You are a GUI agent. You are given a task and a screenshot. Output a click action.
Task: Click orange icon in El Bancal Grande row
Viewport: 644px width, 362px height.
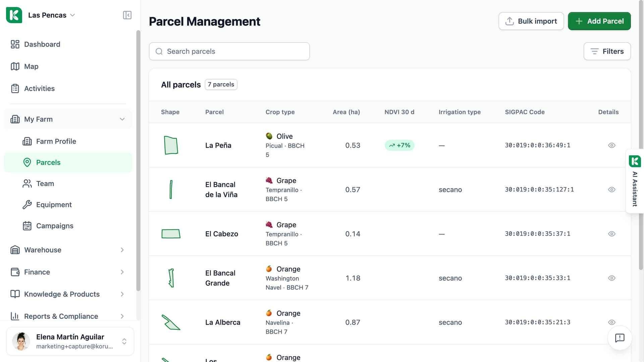pos(269,269)
